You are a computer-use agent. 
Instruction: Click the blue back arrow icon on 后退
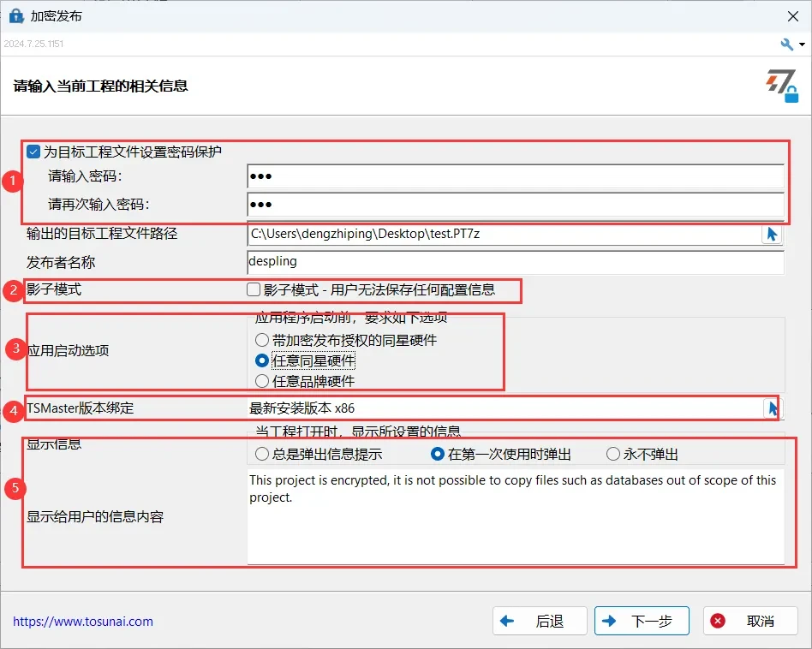click(x=506, y=621)
